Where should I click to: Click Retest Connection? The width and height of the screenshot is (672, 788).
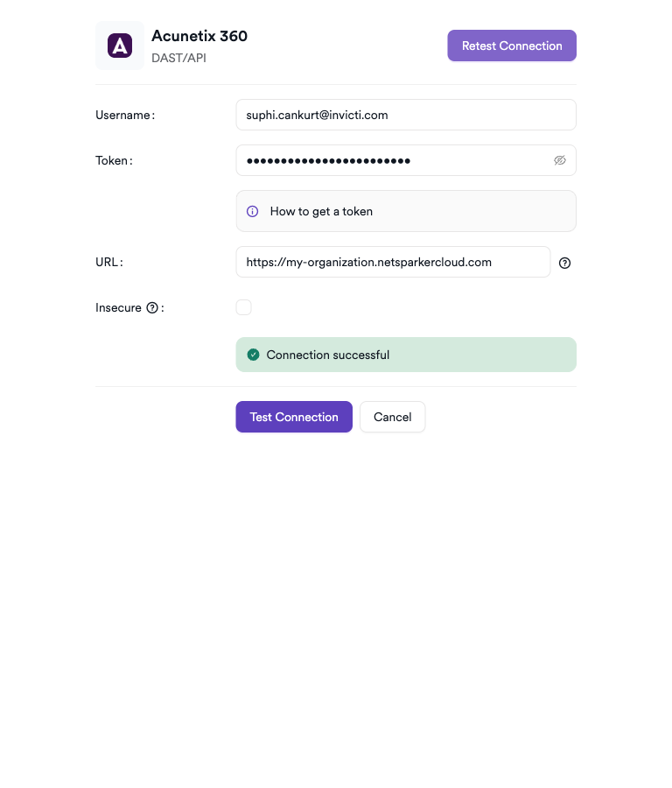[x=512, y=46]
